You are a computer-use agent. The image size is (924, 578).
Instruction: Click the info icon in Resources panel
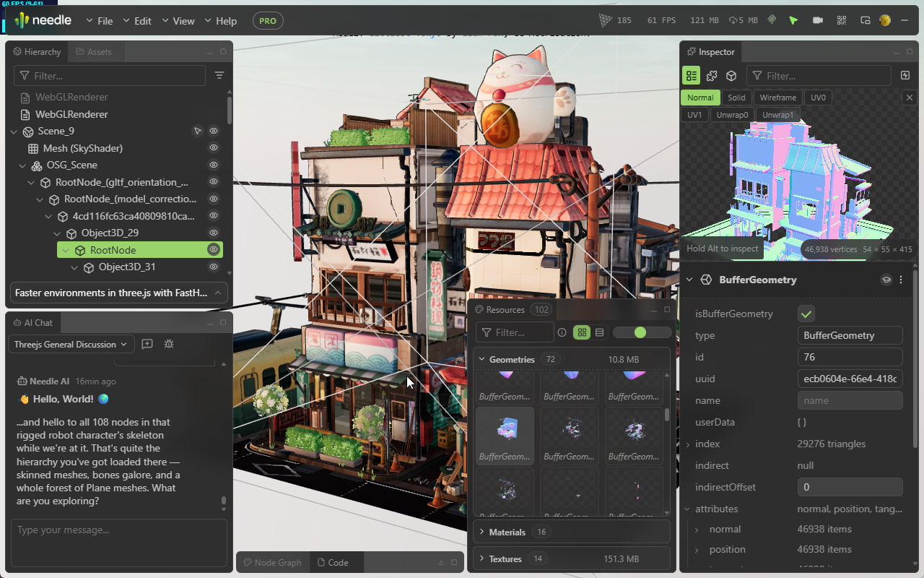(562, 332)
